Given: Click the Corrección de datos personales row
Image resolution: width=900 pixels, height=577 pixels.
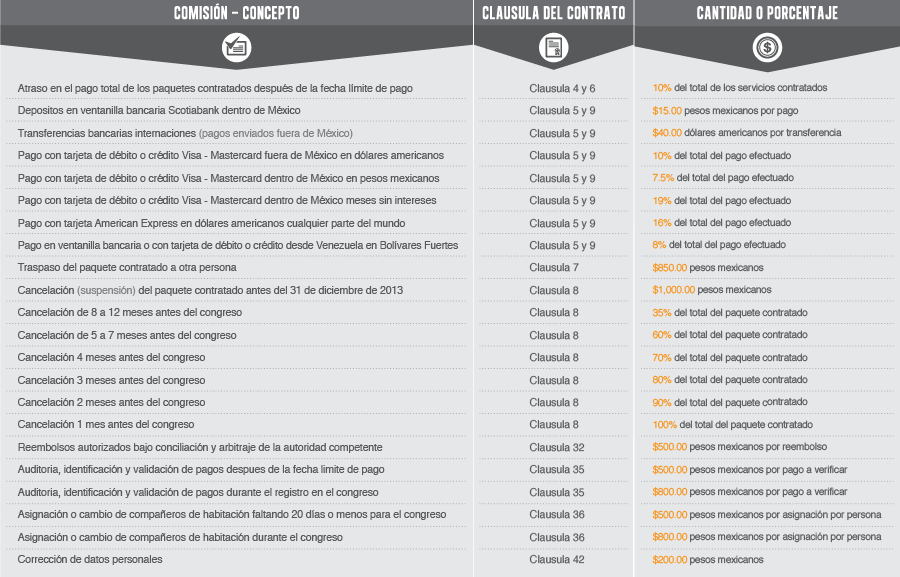Looking at the screenshot, I should point(90,560).
